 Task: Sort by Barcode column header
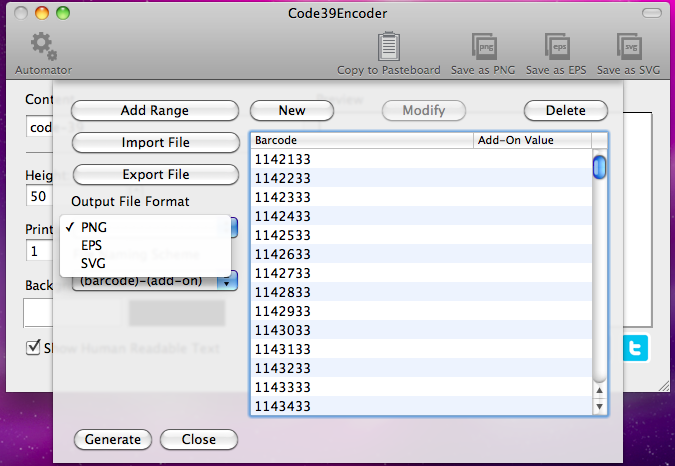click(362, 140)
